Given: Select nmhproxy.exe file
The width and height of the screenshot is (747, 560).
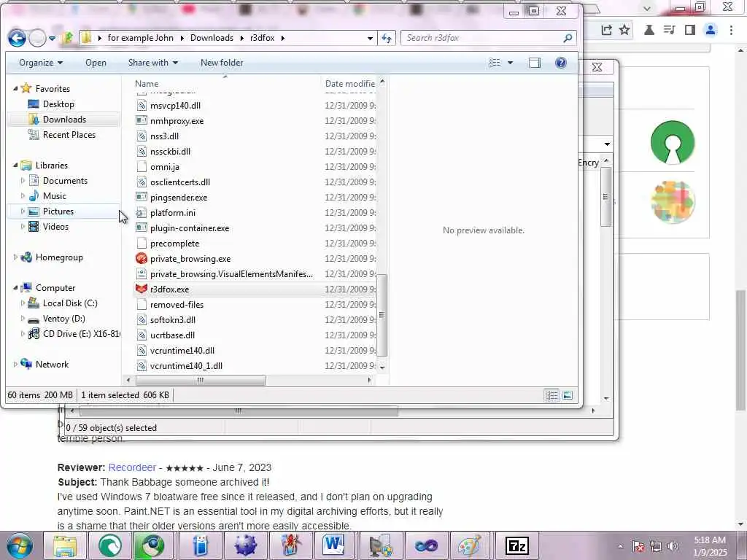Looking at the screenshot, I should 177,121.
